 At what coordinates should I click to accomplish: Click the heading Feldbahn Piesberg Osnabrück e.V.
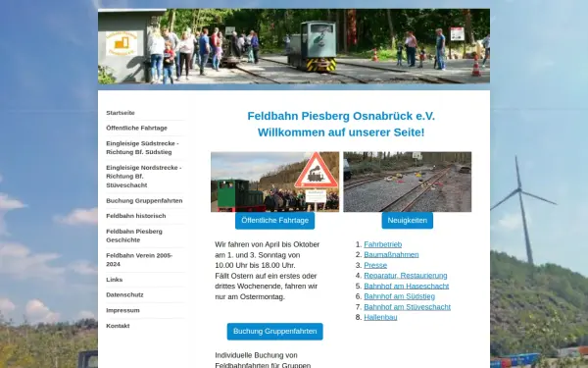[341, 116]
